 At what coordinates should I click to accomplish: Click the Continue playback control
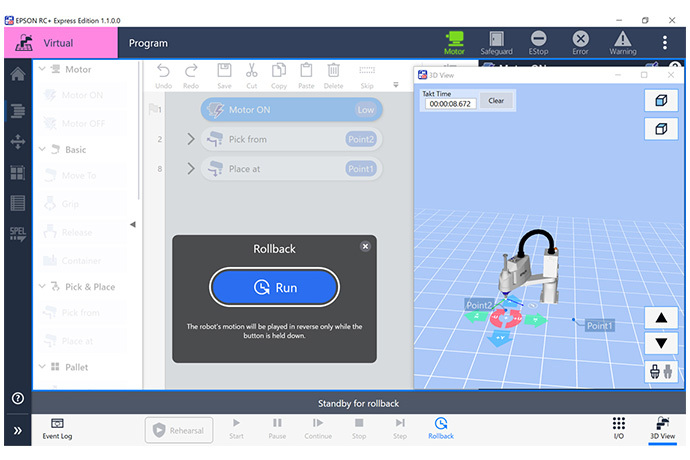[318, 429]
